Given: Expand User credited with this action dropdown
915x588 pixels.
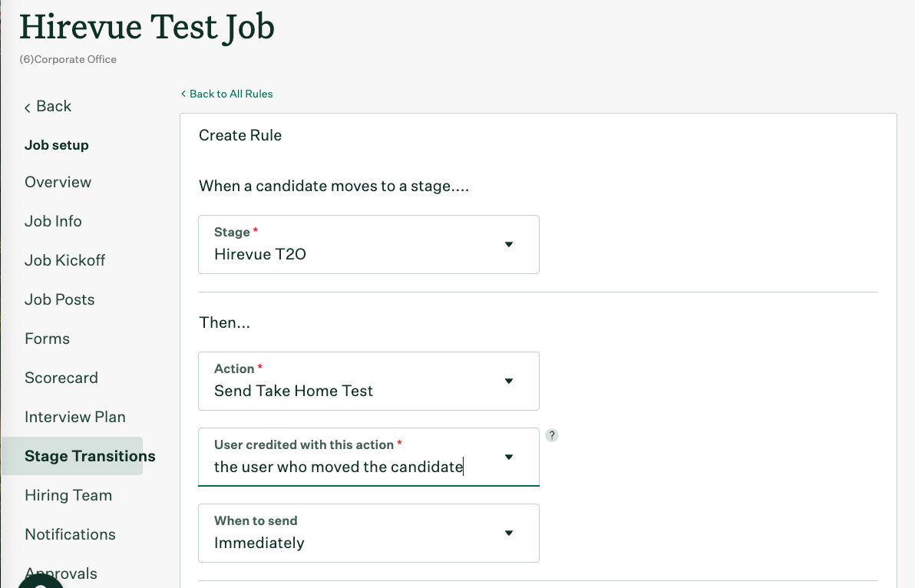Looking at the screenshot, I should 509,457.
